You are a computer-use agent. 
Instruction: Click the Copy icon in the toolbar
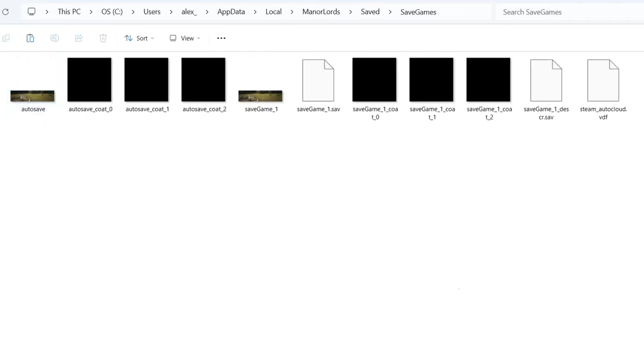pos(6,38)
